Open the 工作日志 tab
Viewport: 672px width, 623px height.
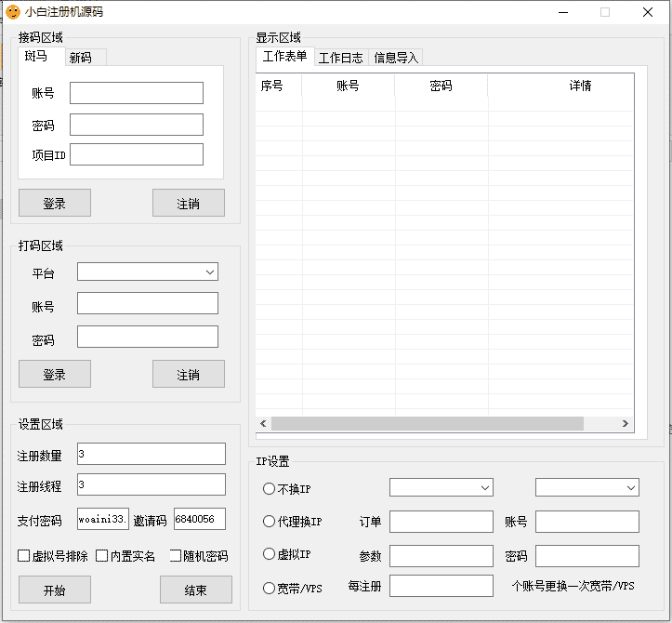pos(340,58)
